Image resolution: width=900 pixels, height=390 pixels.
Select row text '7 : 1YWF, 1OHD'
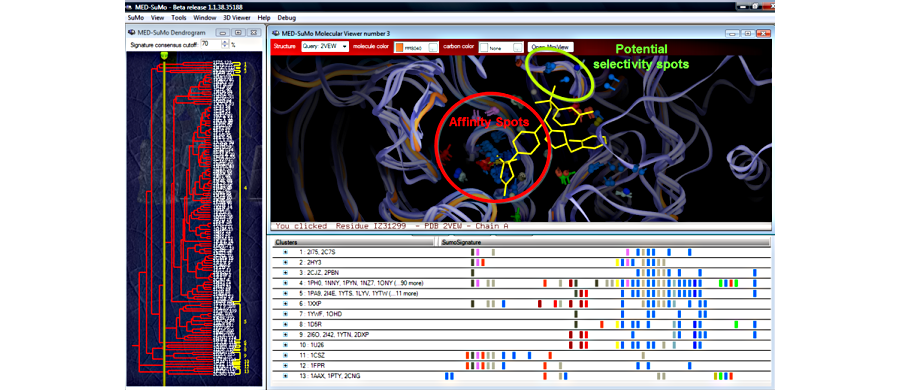click(321, 314)
